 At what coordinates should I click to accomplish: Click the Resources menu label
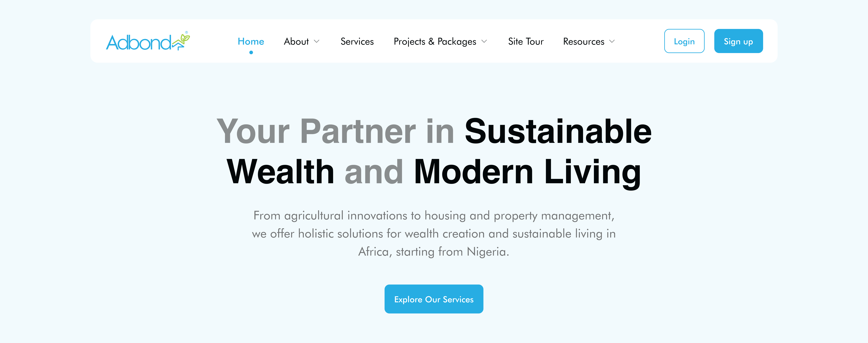coord(584,41)
